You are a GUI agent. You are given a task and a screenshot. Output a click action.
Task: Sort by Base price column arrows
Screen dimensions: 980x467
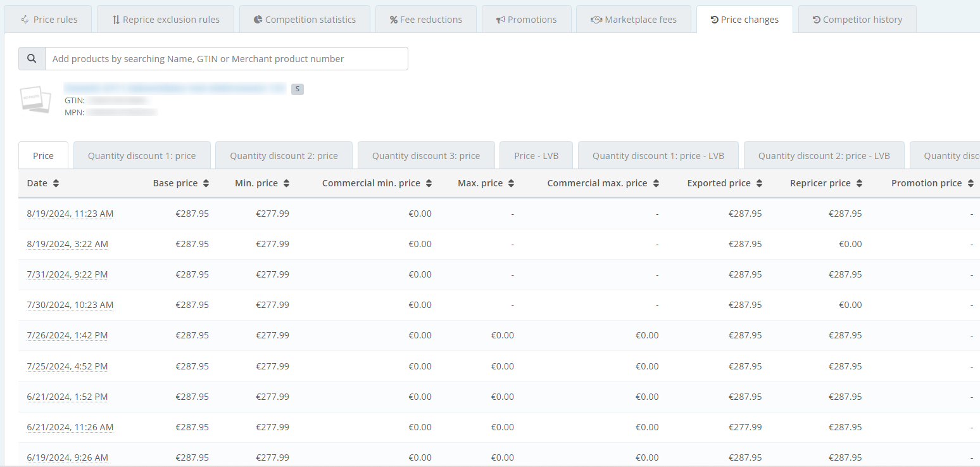(206, 183)
